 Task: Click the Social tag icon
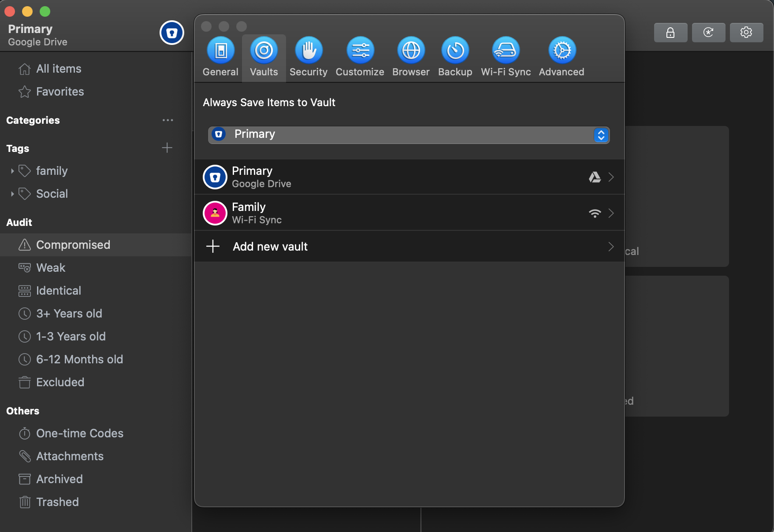[25, 194]
